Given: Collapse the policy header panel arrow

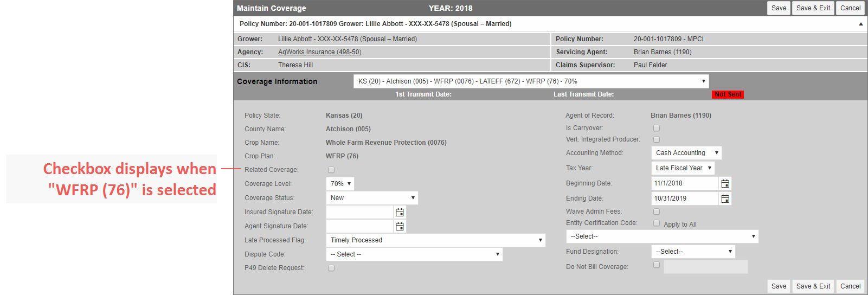Looking at the screenshot, I should [x=860, y=24].
